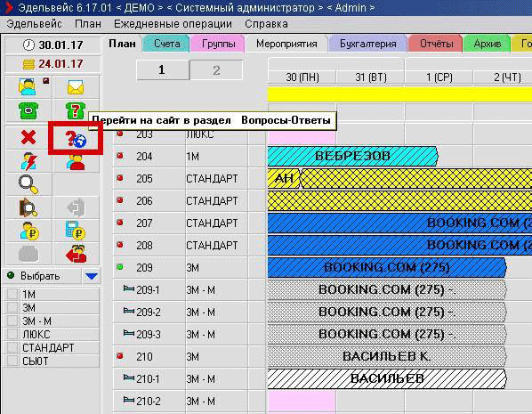Check the ЛЮКС room type checkbox
Screen dimensions: 532x414
[x=12, y=334]
